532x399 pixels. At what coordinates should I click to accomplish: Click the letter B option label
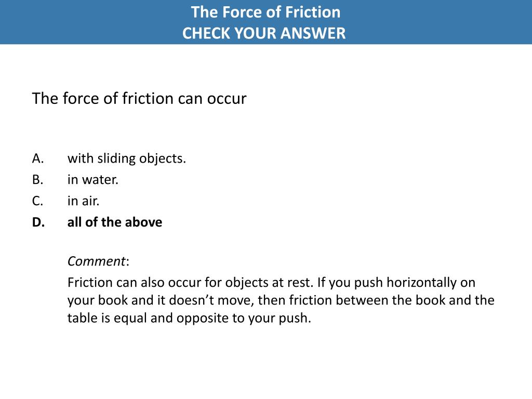pyautogui.click(x=37, y=179)
